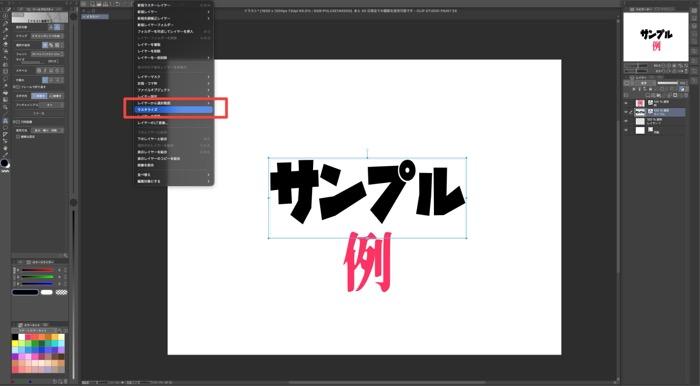The width and height of the screenshot is (700, 386).
Task: Open the layer blend mode dropdown
Action: [x=644, y=83]
